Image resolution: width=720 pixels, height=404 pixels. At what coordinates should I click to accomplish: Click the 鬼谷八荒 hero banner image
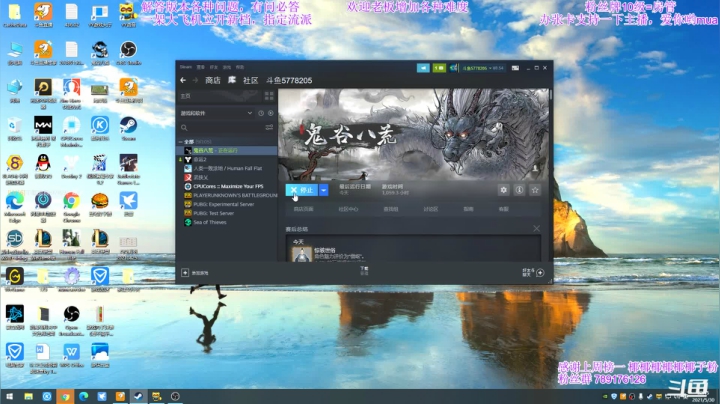tap(413, 134)
